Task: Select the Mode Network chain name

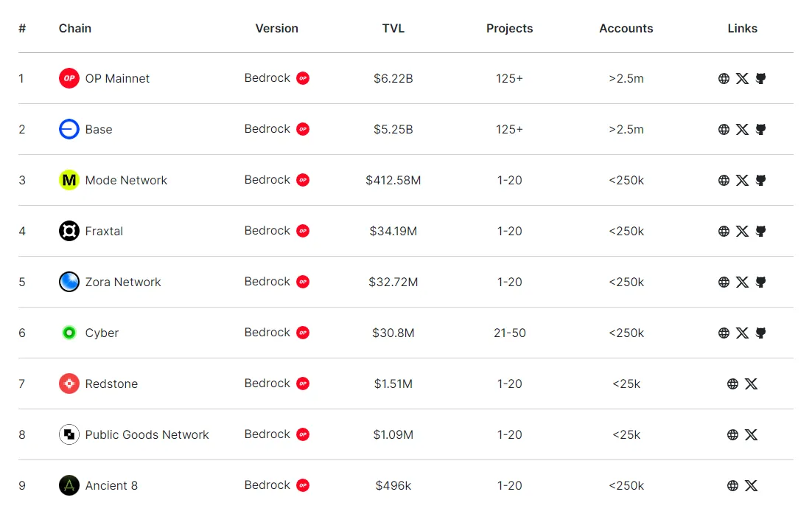Action: pyautogui.click(x=126, y=180)
